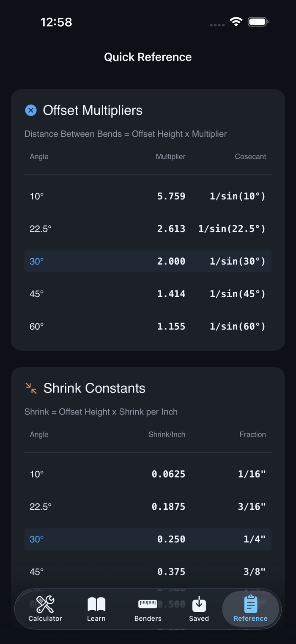Click the Quick Reference title
This screenshot has height=644, width=296.
pyautogui.click(x=148, y=57)
